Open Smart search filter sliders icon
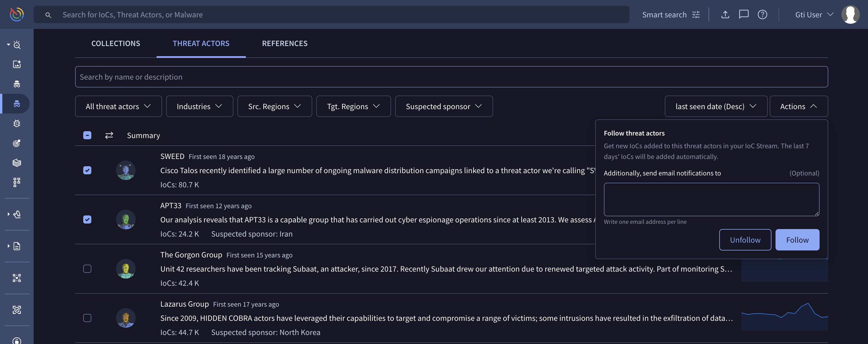 [696, 14]
